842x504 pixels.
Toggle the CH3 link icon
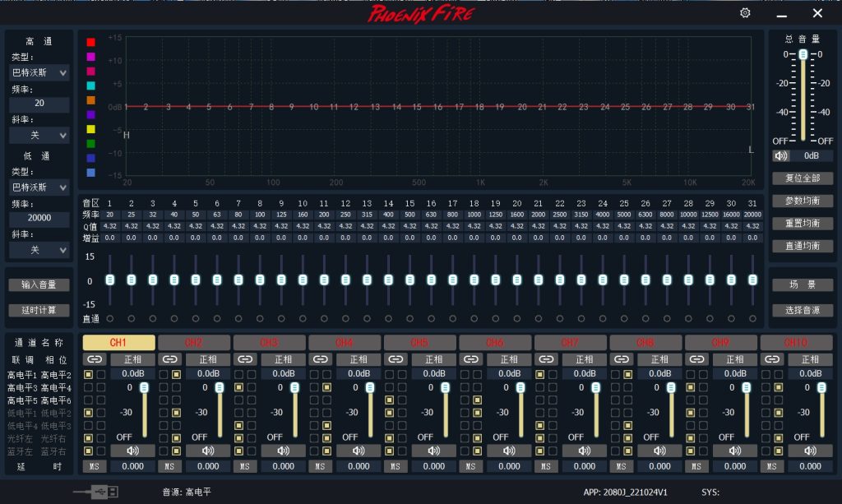pyautogui.click(x=245, y=359)
